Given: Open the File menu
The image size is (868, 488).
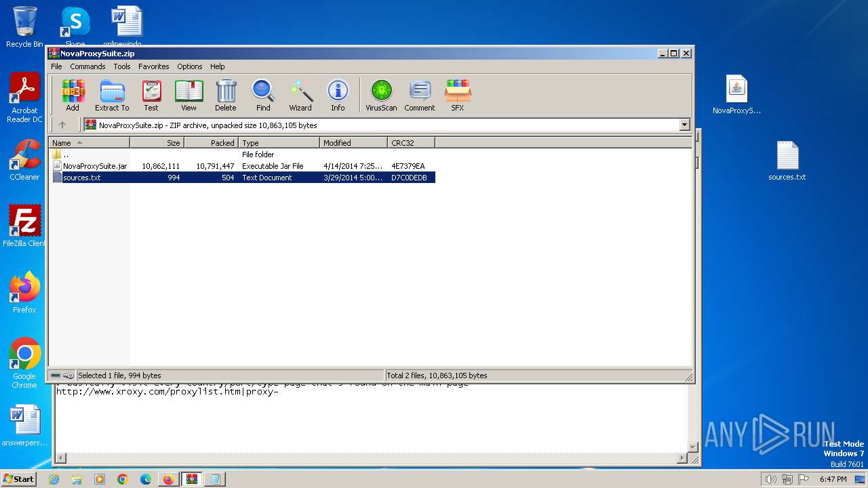Looking at the screenshot, I should (56, 66).
